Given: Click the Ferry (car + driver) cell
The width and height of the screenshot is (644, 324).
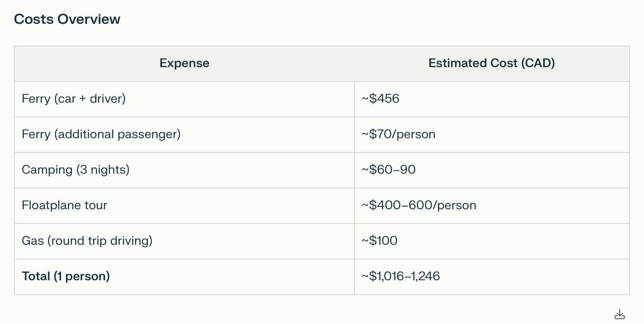Looking at the screenshot, I should (74, 99).
